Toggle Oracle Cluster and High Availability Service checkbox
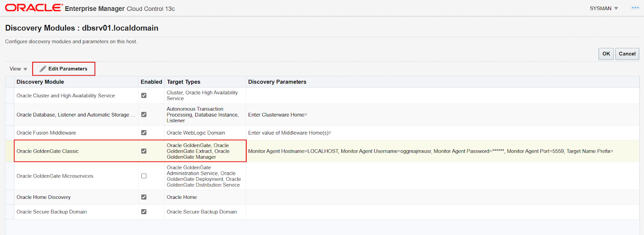This screenshot has width=644, height=235. point(144,96)
